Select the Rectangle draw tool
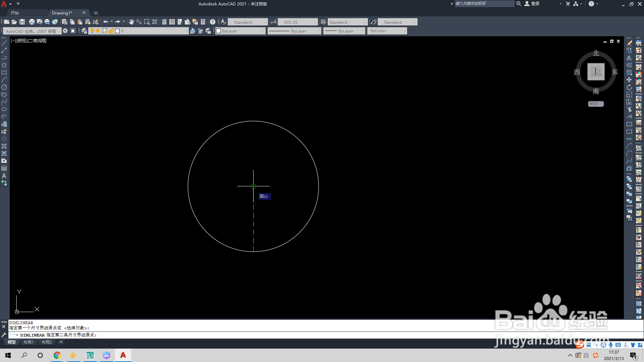The image size is (644, 362). coord(4,72)
